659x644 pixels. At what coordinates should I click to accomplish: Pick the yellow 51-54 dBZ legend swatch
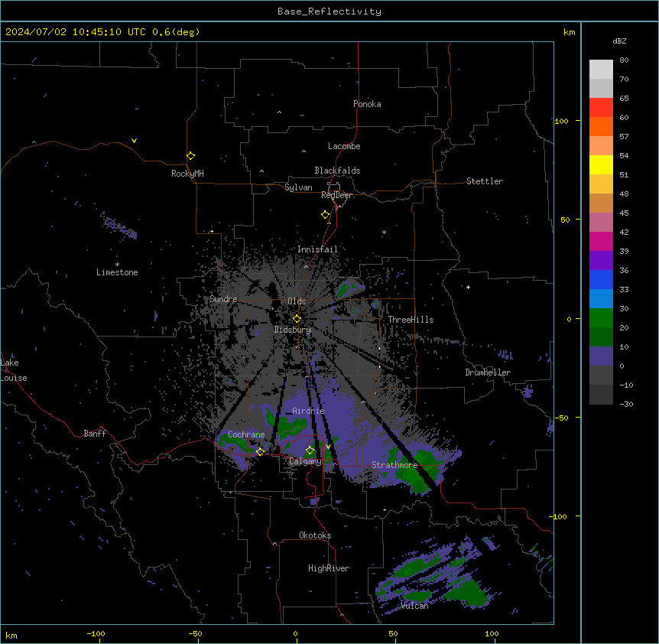click(601, 164)
